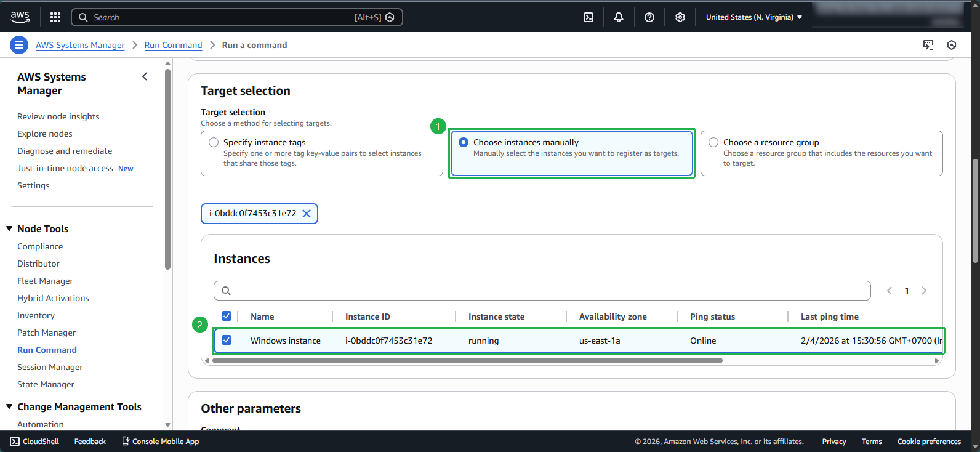Click the Name column header
980x452 pixels.
[x=262, y=317]
